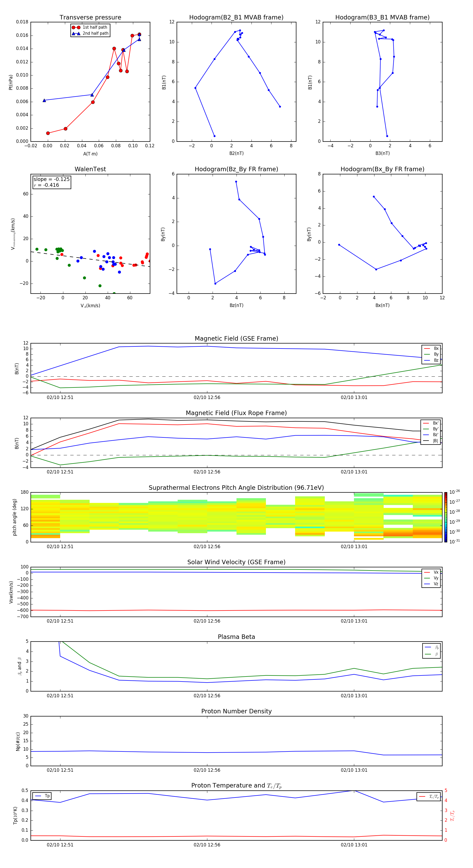The width and height of the screenshot is (473, 868).
Task: Click the "Magnetic Field (GSE Frame)" title
Action: (x=236, y=339)
